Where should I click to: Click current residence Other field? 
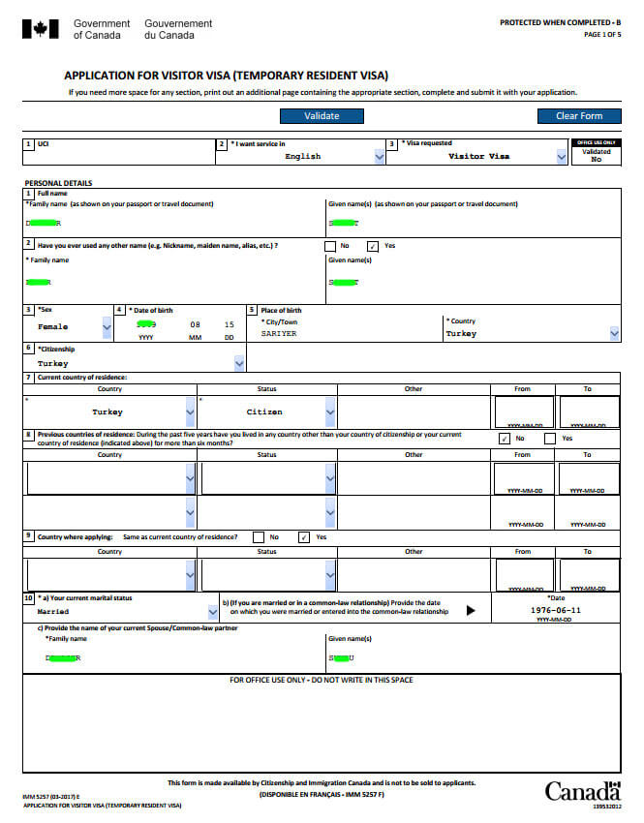[414, 412]
